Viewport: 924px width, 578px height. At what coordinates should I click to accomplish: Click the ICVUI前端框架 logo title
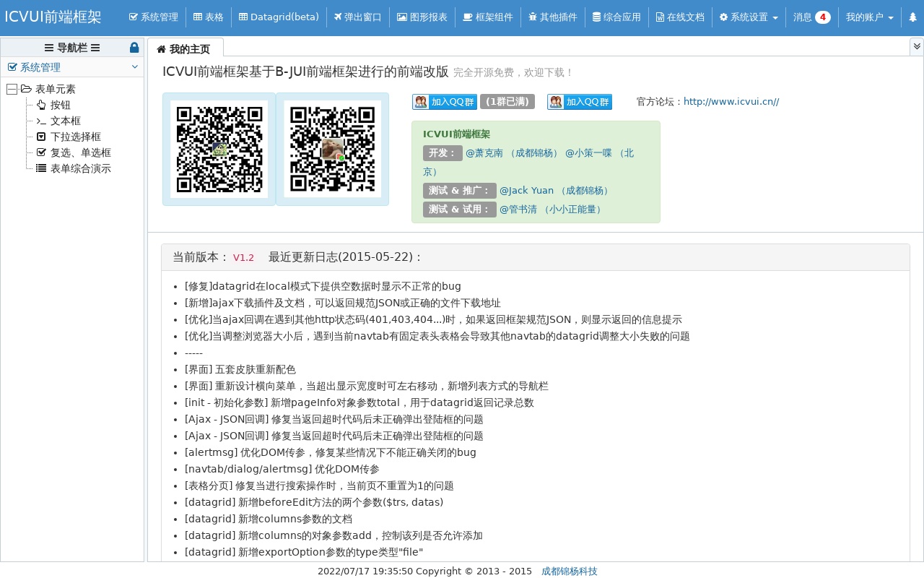point(53,17)
